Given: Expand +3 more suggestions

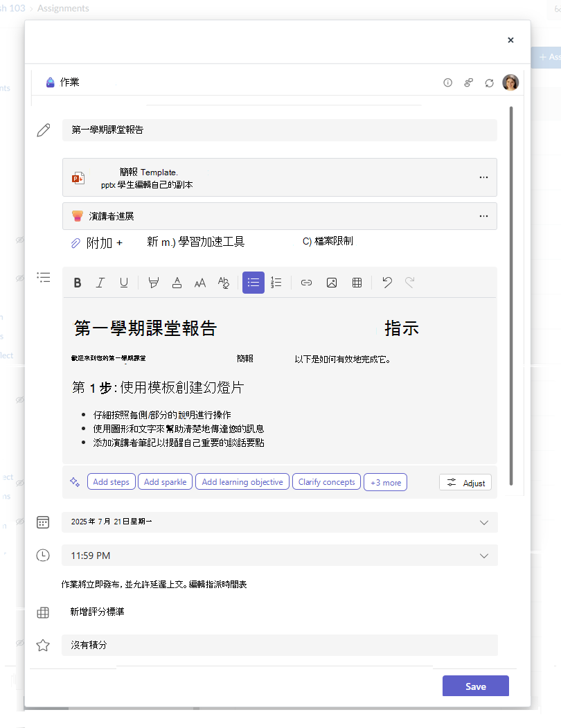Looking at the screenshot, I should (386, 482).
